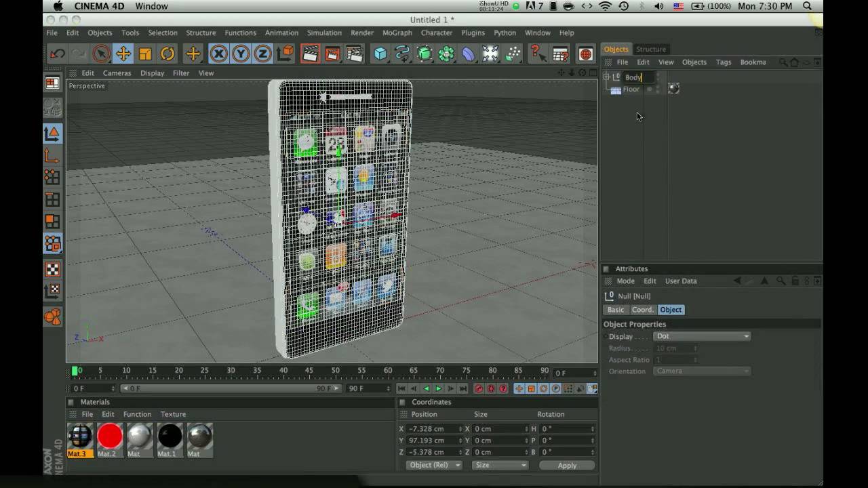This screenshot has width=868, height=488.
Task: Activate the Move tool in top toolbar
Action: [x=123, y=54]
